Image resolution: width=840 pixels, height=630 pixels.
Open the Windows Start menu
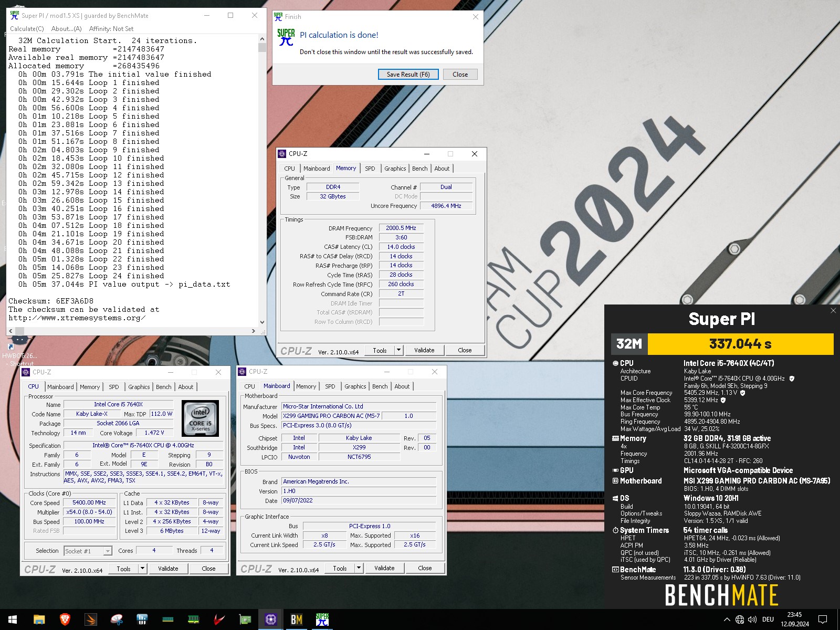point(13,619)
